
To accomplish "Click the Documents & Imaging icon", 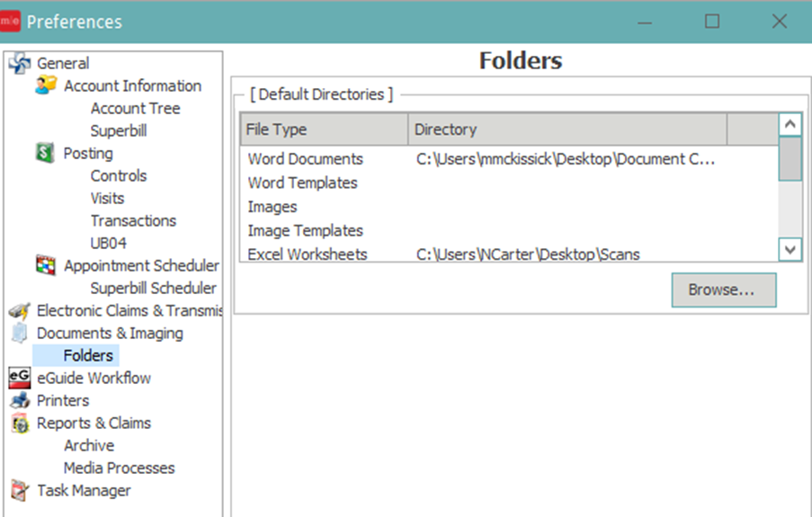I will click(19, 334).
